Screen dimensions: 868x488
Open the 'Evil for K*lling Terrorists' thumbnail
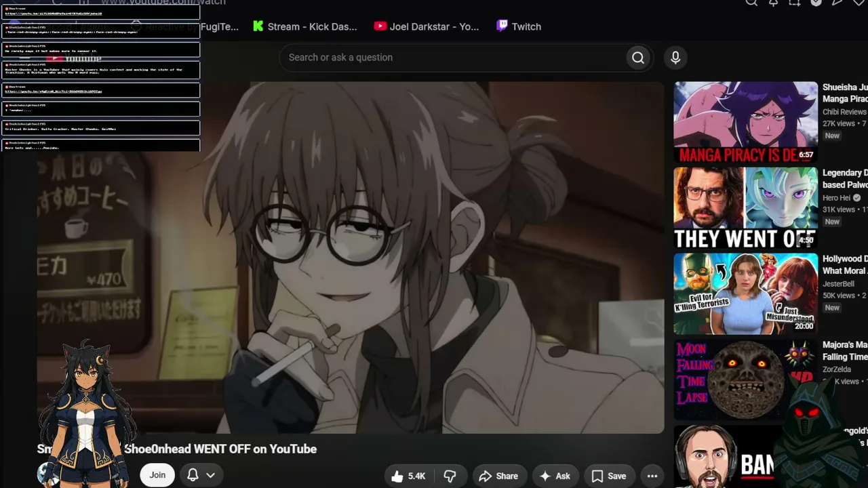[x=746, y=294]
